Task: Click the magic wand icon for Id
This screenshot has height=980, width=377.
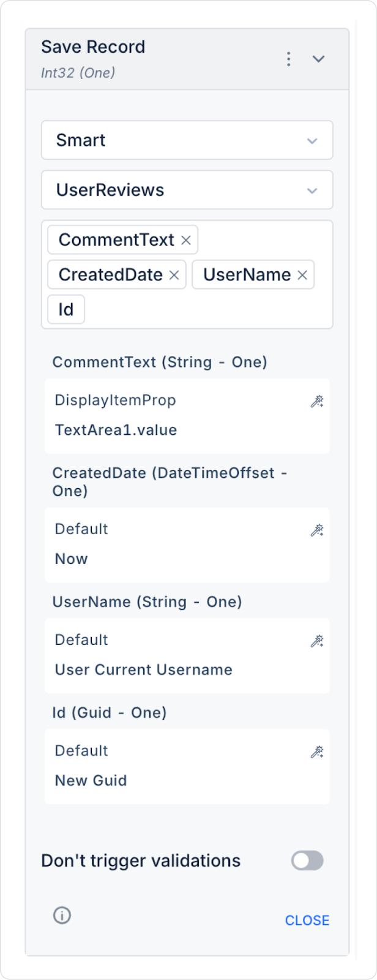Action: 317,752
